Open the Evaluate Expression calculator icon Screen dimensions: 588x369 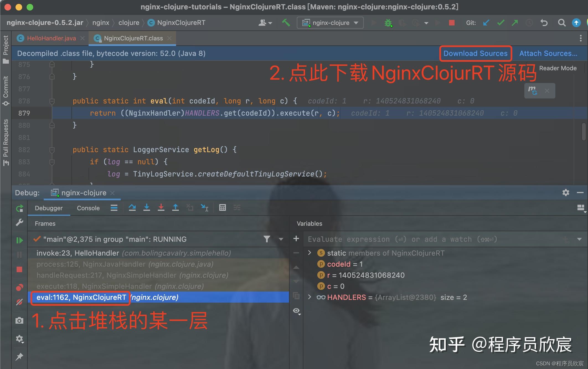223,208
